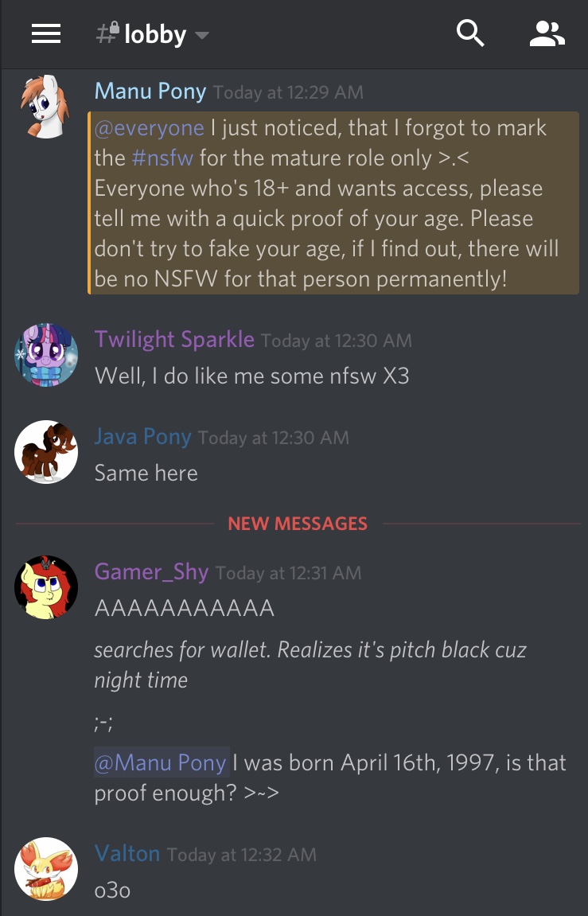Open the hamburger navigation menu

46,34
